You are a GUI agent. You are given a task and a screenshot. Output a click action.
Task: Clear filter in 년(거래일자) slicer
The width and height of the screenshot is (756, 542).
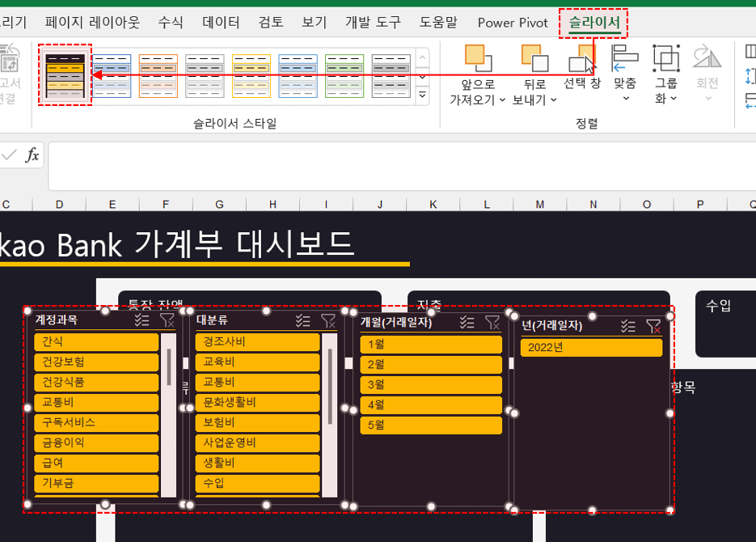[653, 327]
